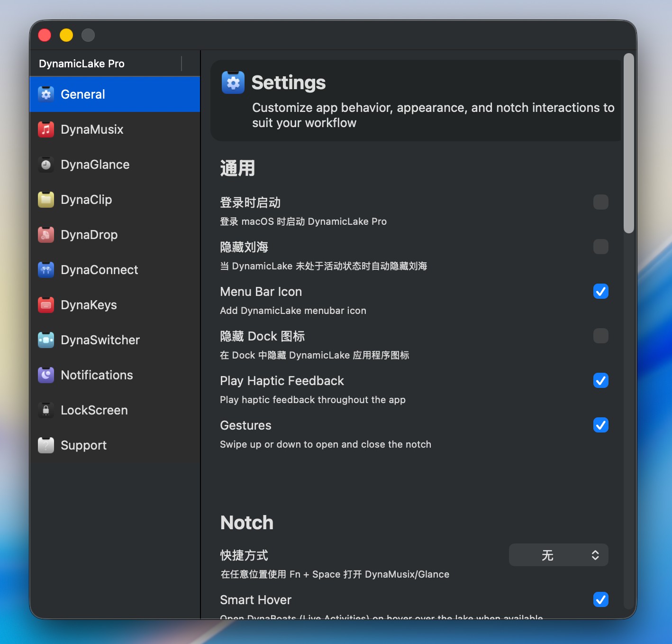This screenshot has height=644, width=672.
Task: Uncheck the Gestures option
Action: pos(600,425)
